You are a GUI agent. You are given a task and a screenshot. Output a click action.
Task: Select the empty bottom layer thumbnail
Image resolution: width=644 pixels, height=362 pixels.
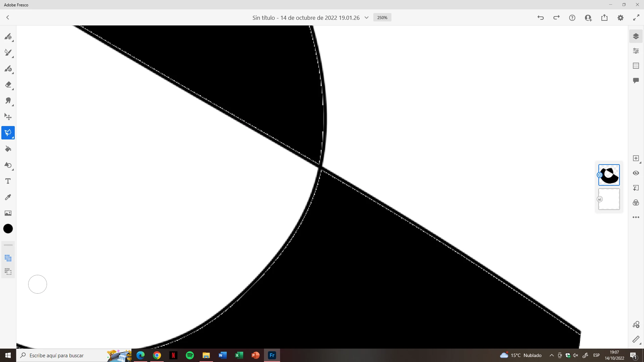coord(609,199)
